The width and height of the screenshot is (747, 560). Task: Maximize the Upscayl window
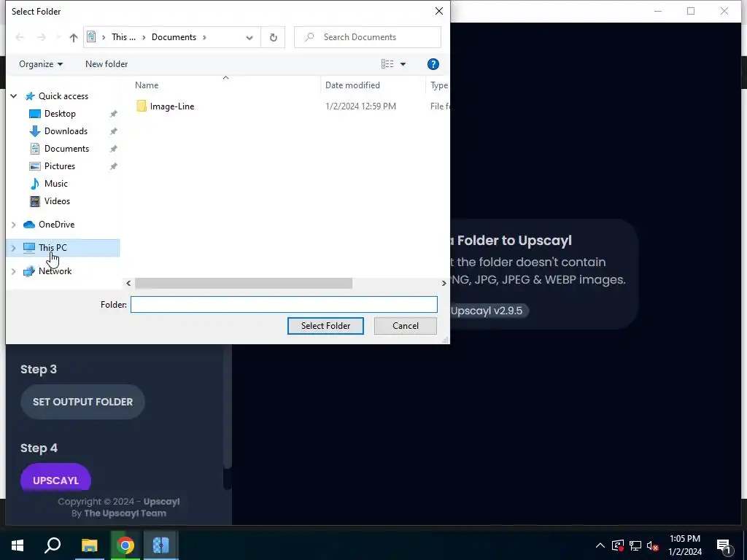click(x=691, y=11)
